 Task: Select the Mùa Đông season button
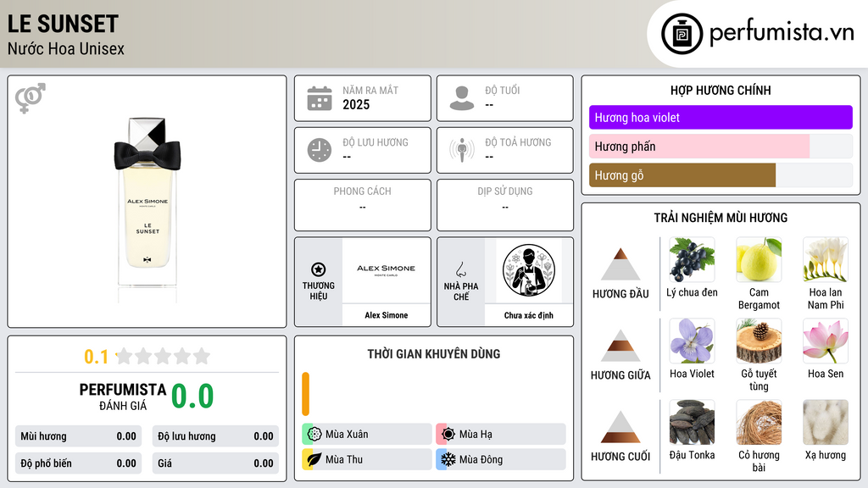click(501, 459)
